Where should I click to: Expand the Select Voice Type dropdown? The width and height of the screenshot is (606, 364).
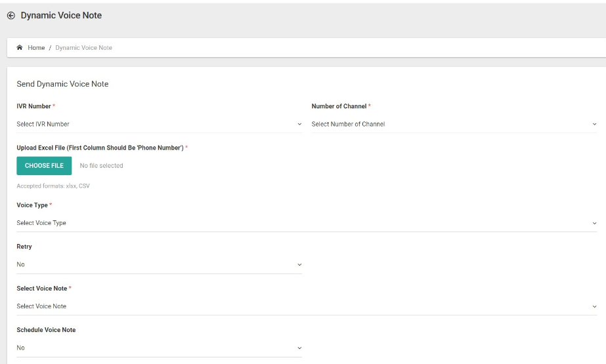pyautogui.click(x=307, y=223)
